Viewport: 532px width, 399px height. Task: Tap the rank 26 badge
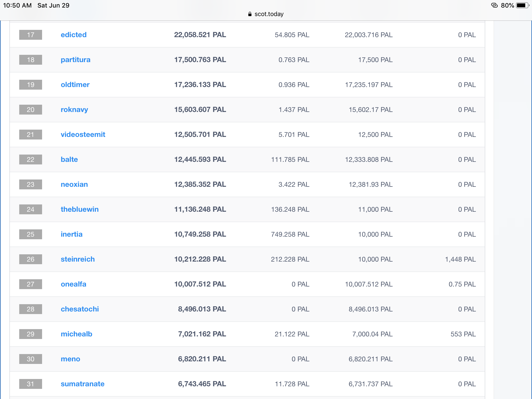(x=31, y=259)
